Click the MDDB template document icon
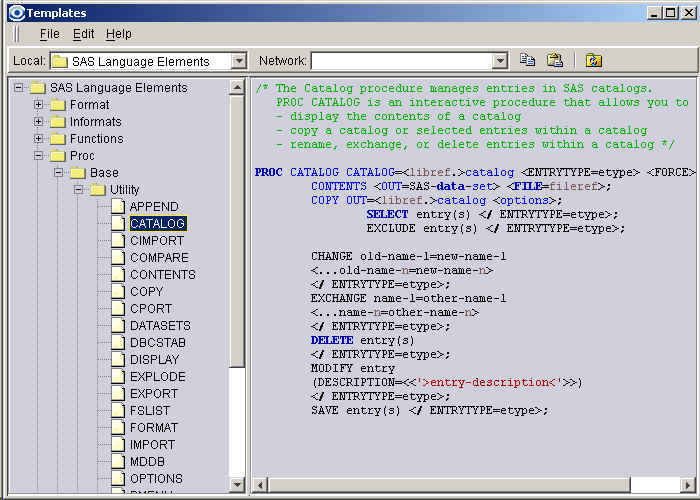 [118, 461]
